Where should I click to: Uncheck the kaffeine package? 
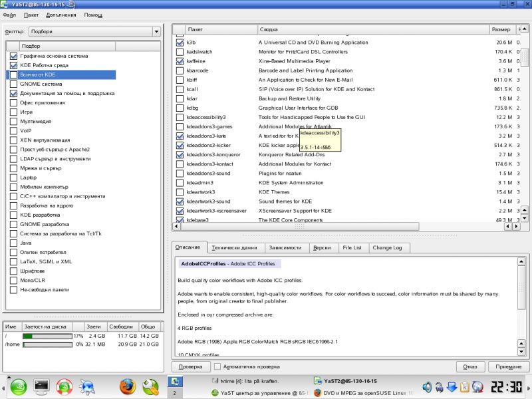[180, 61]
